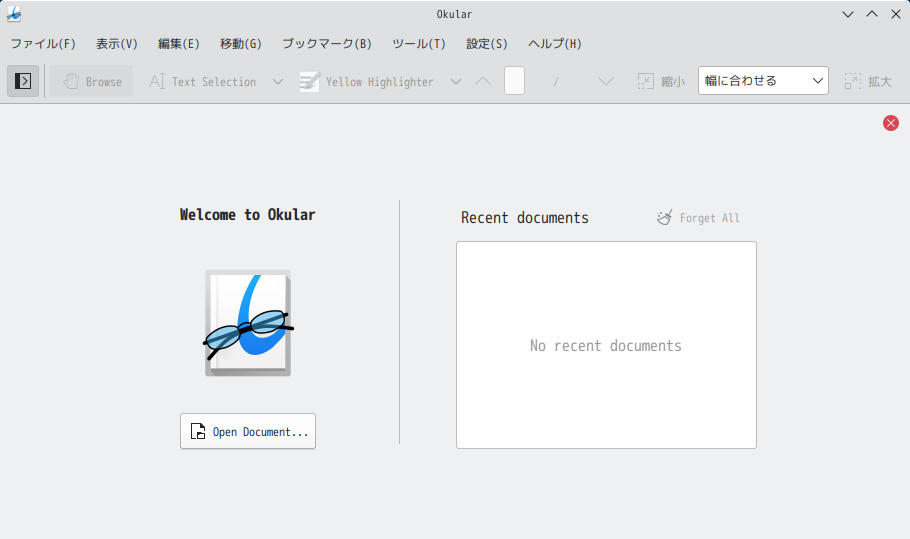Viewport: 910px width, 539px height.
Task: Open the 編集(E) menu
Action: coord(179,44)
